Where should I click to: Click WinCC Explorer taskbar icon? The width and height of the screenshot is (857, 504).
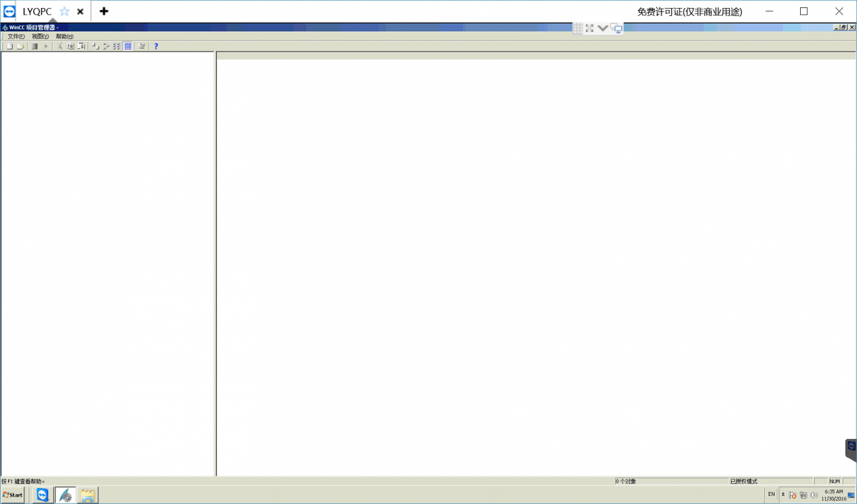coord(65,495)
